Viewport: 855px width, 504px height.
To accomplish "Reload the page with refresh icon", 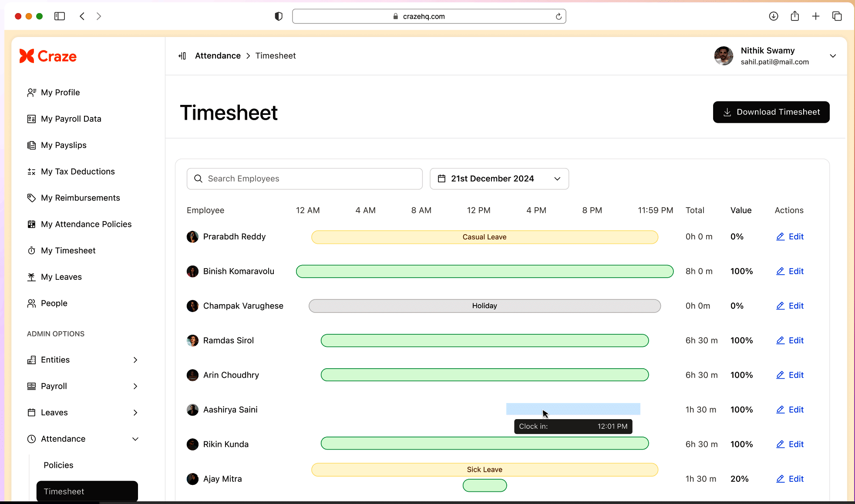I will point(559,17).
